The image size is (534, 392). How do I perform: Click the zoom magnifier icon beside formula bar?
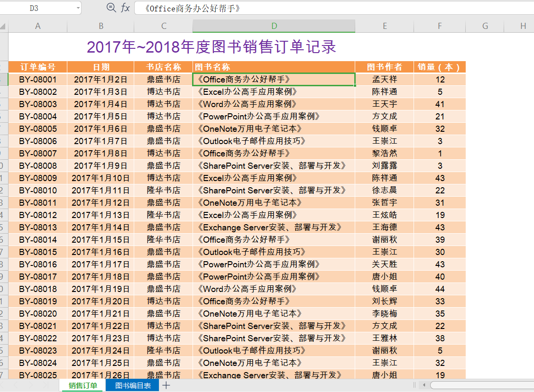point(111,8)
